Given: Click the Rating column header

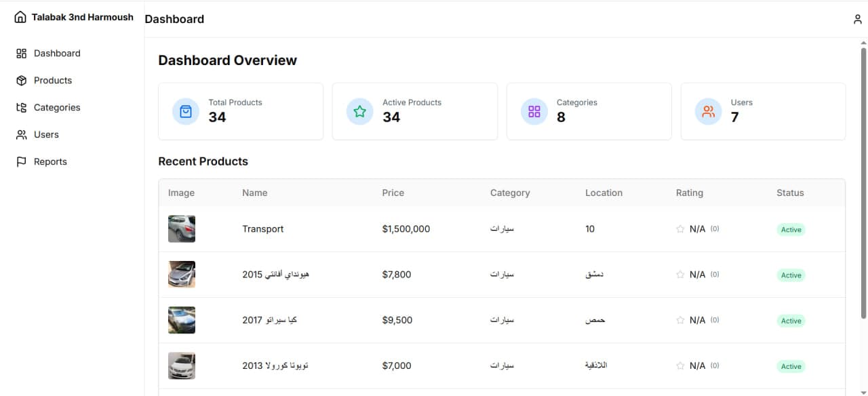Looking at the screenshot, I should (690, 193).
